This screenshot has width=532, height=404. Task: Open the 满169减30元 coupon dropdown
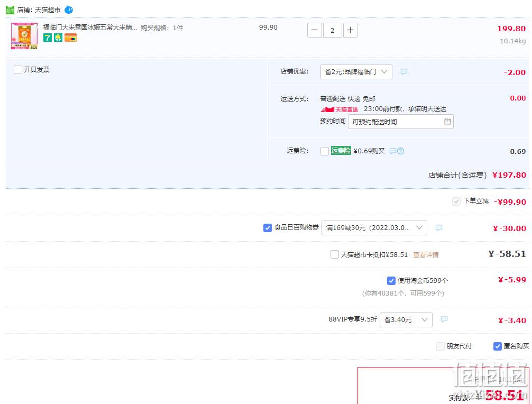coord(374,228)
